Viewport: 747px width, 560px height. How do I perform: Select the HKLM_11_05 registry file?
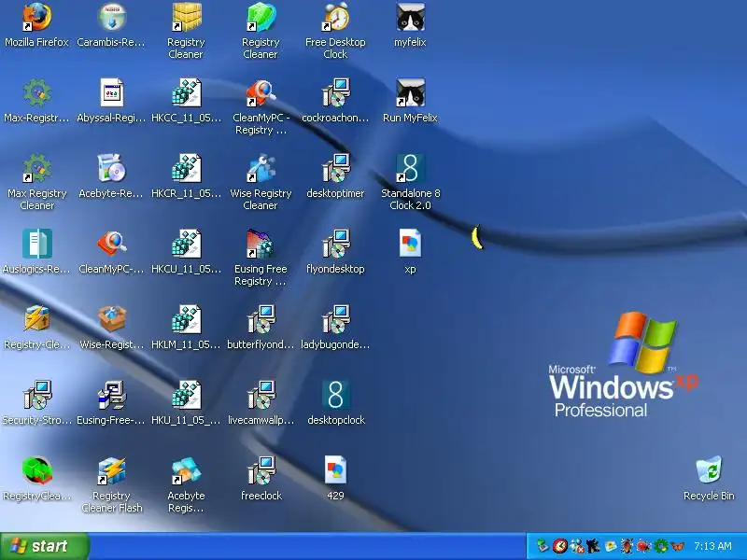point(186,319)
